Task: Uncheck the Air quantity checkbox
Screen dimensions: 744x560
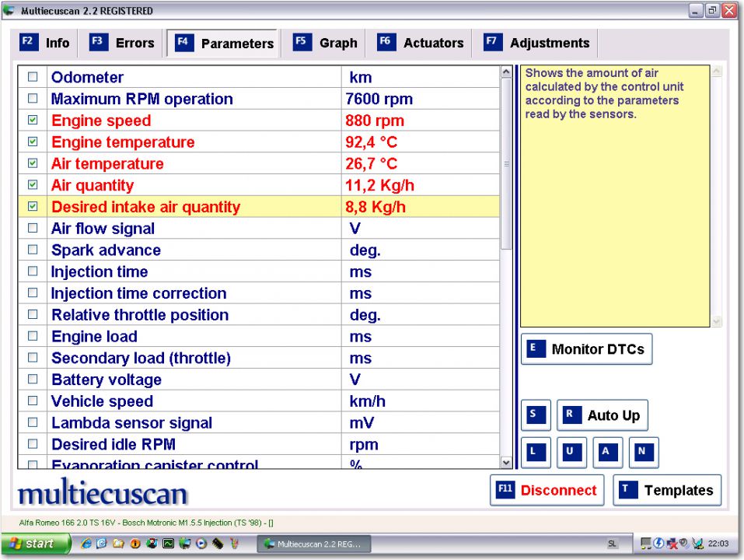Action: click(x=33, y=184)
